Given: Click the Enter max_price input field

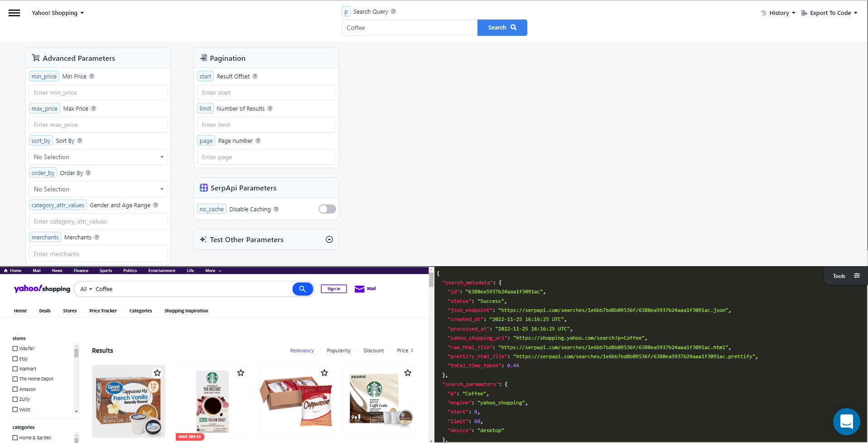Looking at the screenshot, I should pyautogui.click(x=98, y=125).
